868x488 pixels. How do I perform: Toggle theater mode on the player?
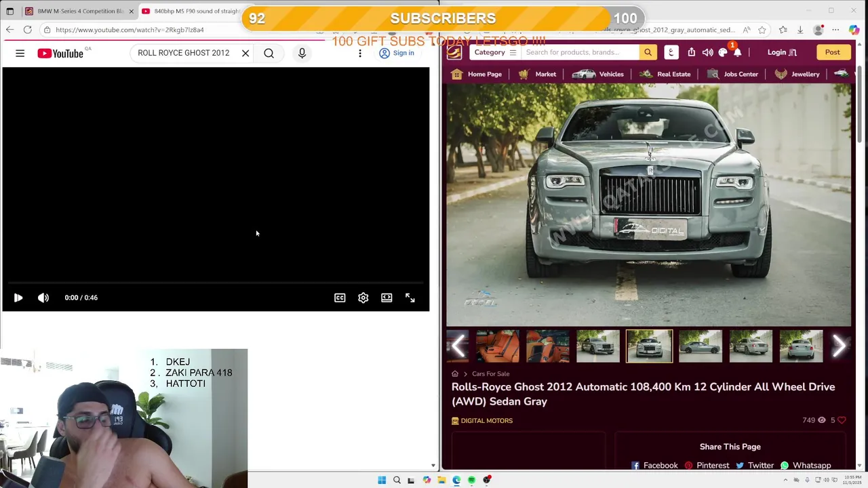pos(387,298)
